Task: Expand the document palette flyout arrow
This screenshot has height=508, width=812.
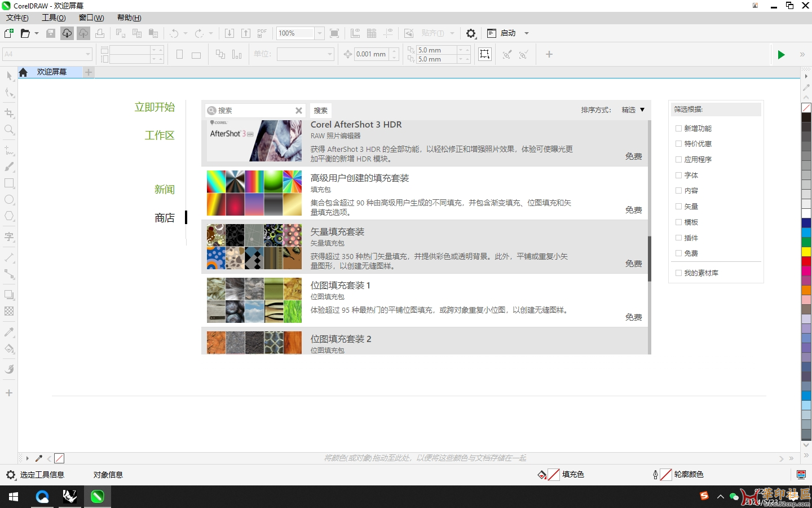Action: [x=27, y=458]
